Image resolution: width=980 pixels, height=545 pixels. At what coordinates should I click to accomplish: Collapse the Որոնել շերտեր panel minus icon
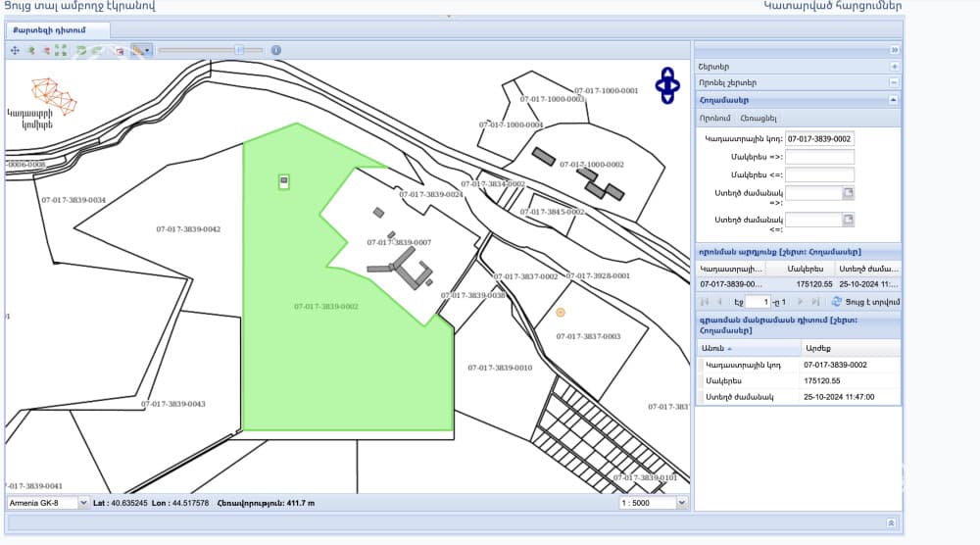click(x=895, y=82)
